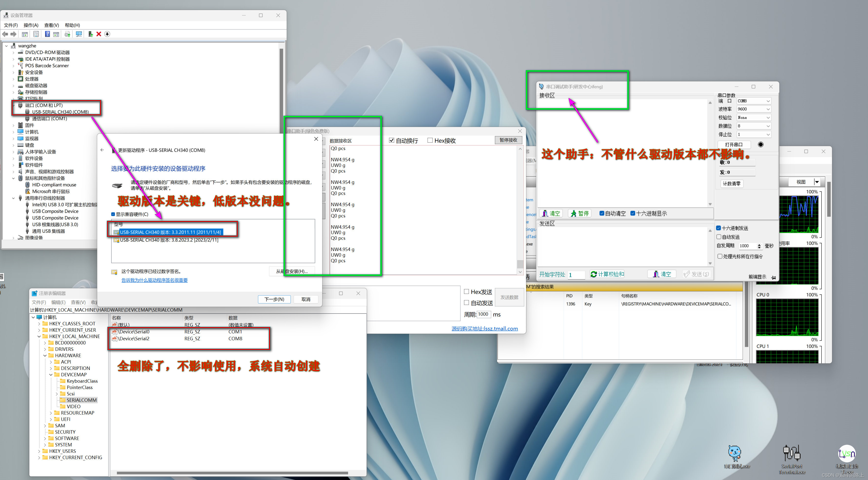Select HID-compliant mouse in the device tree

pos(54,185)
